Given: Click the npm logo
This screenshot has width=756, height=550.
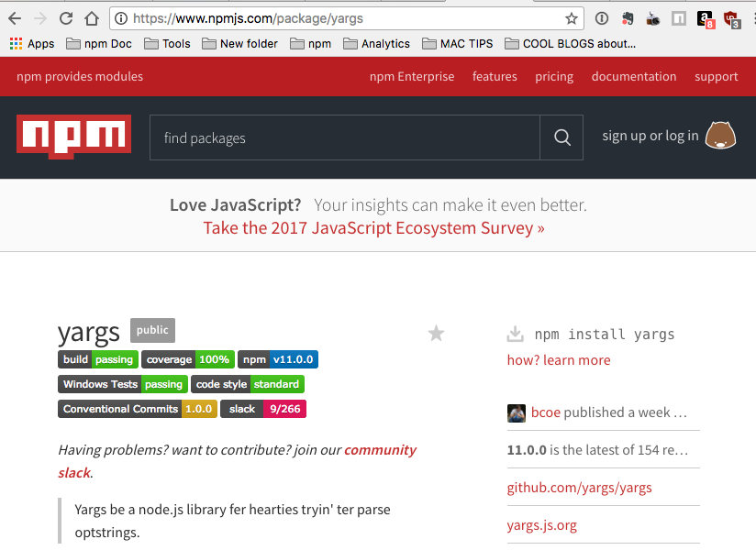Looking at the screenshot, I should coord(73,137).
